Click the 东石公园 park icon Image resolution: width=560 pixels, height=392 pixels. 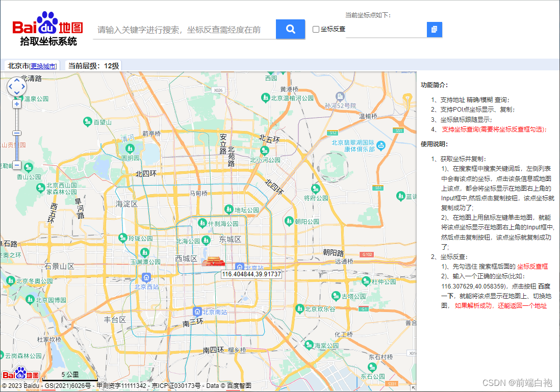point(372,367)
